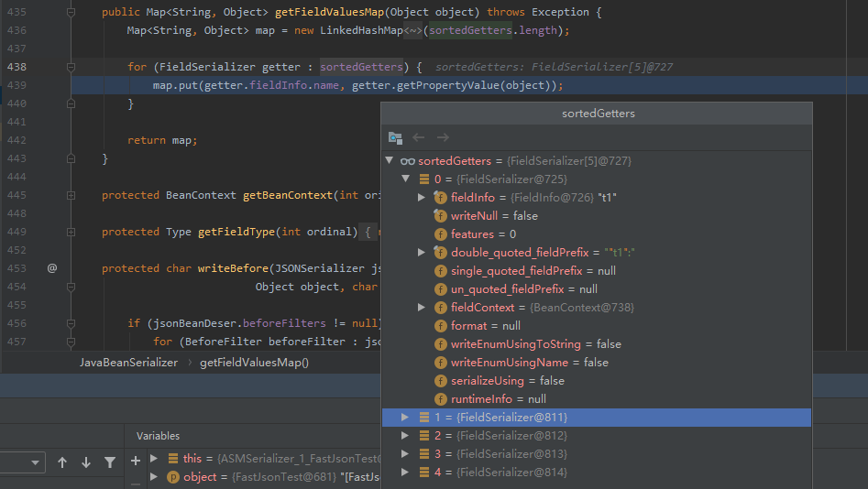Click 'writeBefore' method name on line 453
The width and height of the screenshot is (868, 489).
(233, 268)
